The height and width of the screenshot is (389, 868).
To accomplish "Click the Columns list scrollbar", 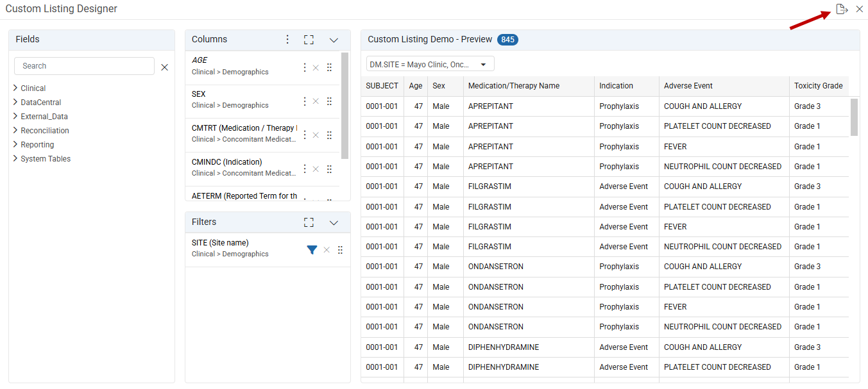I will (x=345, y=106).
